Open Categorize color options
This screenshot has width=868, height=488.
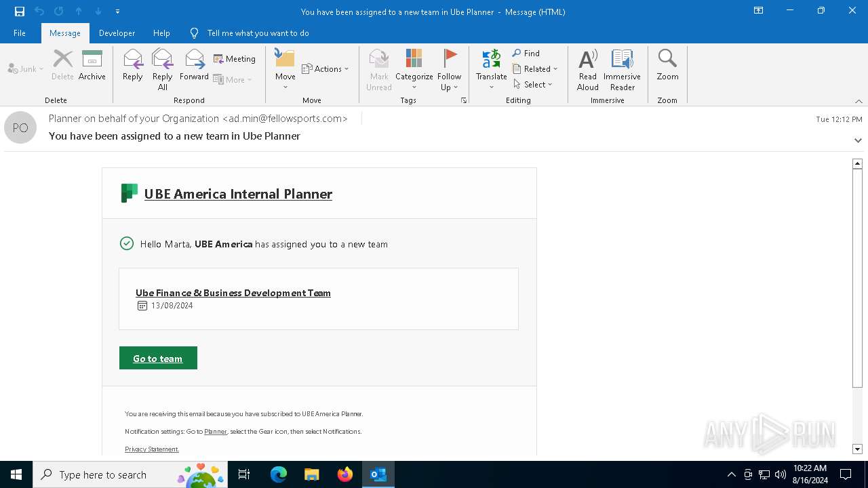pyautogui.click(x=414, y=70)
